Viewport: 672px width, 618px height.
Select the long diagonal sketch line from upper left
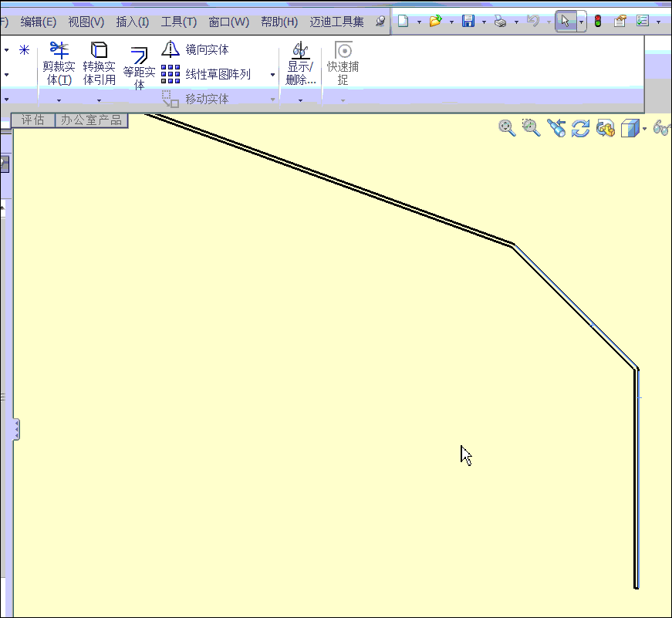tap(330, 178)
